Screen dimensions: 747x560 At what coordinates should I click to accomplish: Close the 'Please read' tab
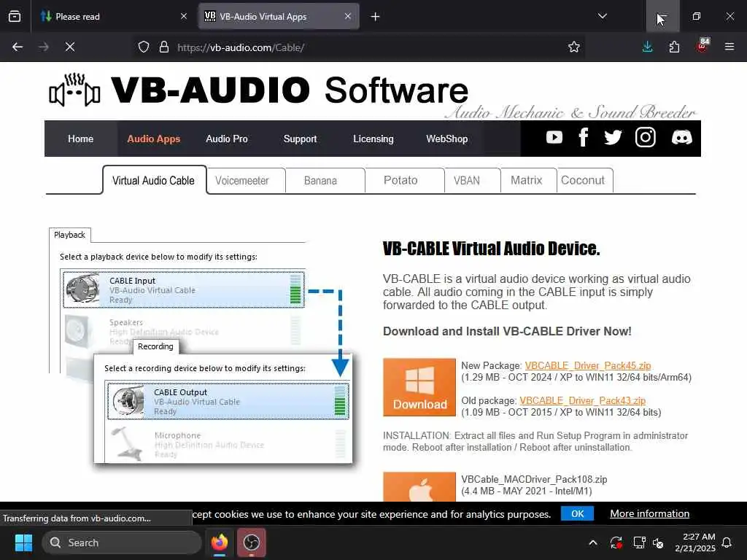(x=183, y=16)
